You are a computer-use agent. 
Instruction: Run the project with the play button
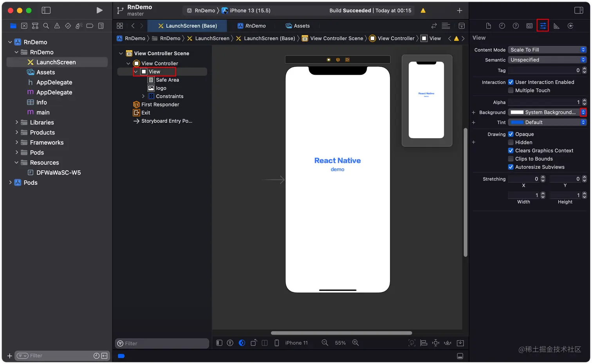tap(99, 10)
